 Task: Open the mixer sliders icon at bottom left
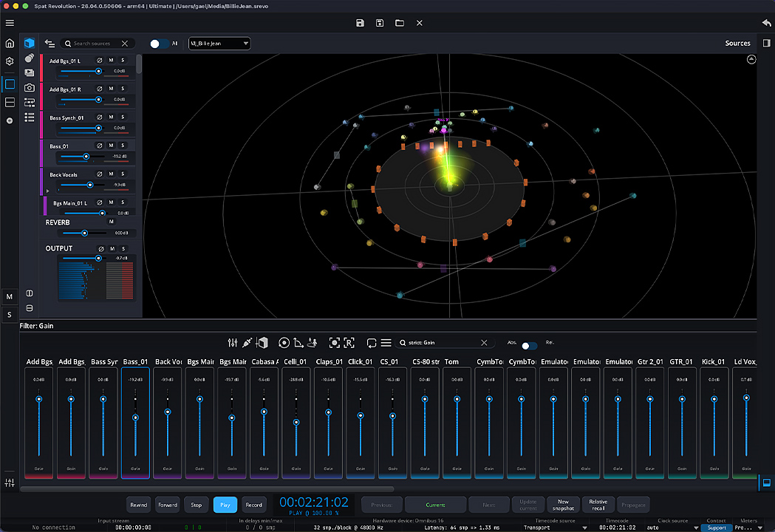(x=10, y=482)
